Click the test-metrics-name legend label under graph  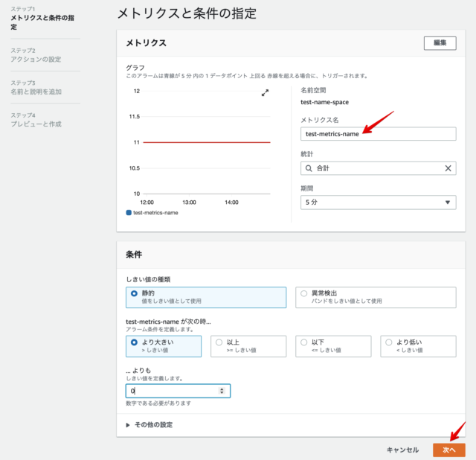(155, 213)
